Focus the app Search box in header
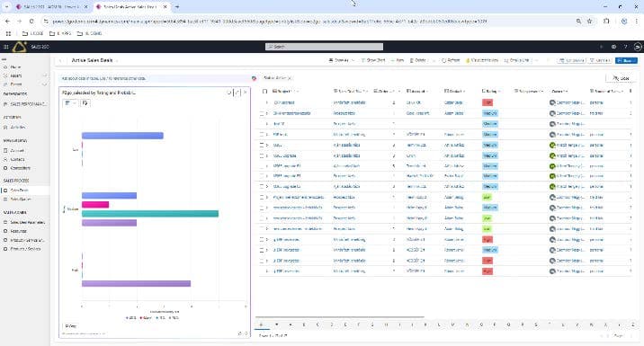The height and width of the screenshot is (346, 644). [324, 47]
